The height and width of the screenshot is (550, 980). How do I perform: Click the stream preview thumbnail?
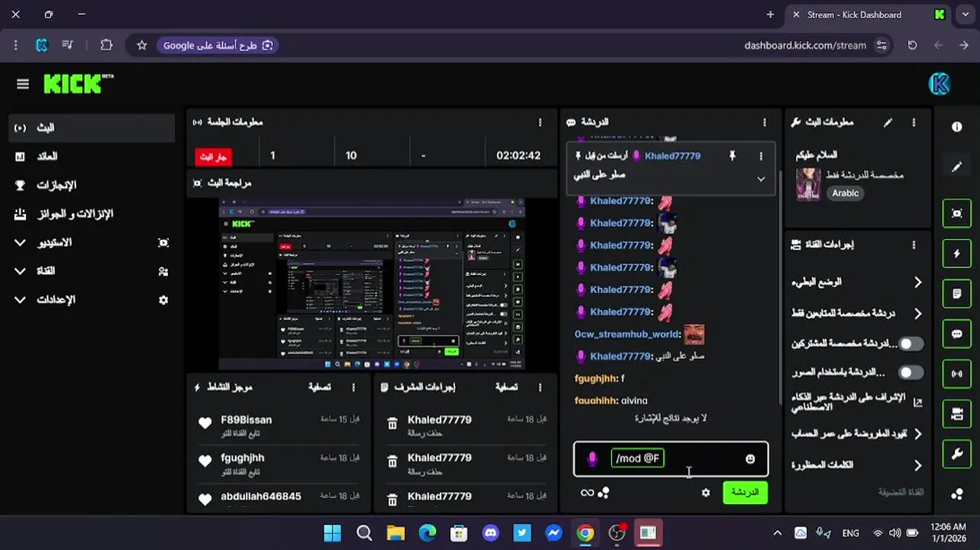coord(372,284)
